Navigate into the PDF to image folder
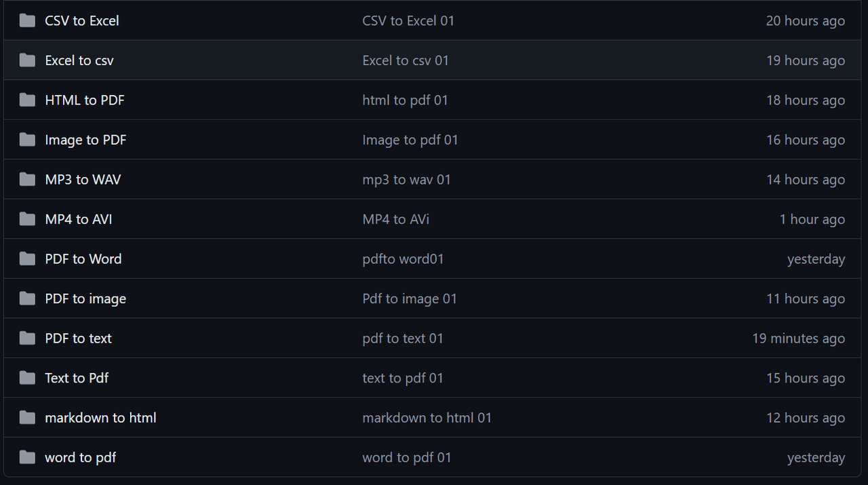 pos(85,298)
